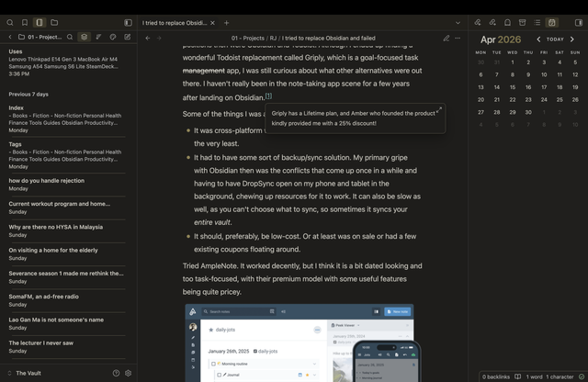Switch note to editing mode
Viewport: 588px width, 382px height.
[447, 39]
